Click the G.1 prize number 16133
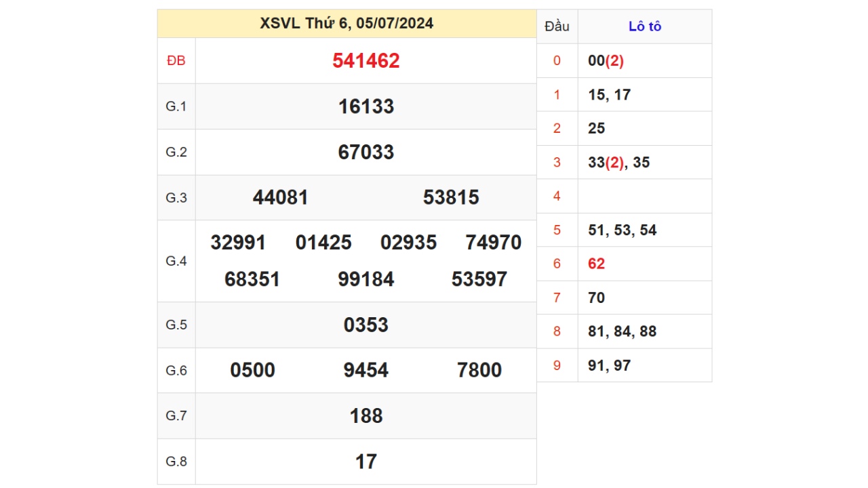This screenshot has width=868, height=488. click(366, 106)
